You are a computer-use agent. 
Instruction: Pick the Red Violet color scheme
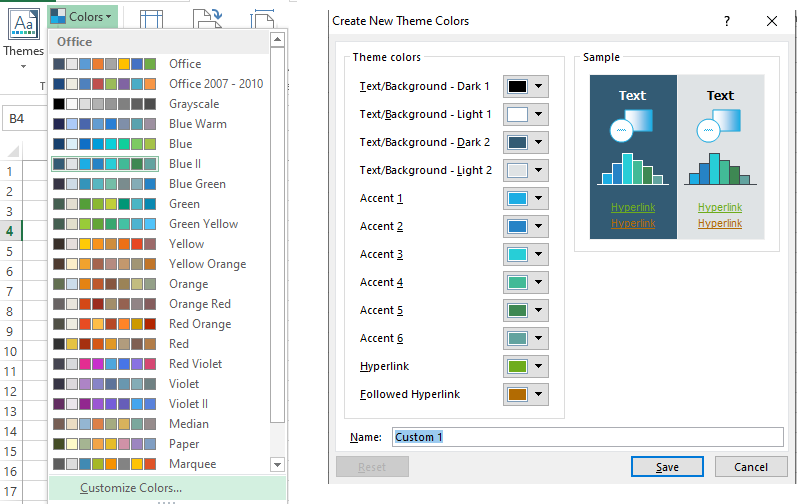coord(195,364)
